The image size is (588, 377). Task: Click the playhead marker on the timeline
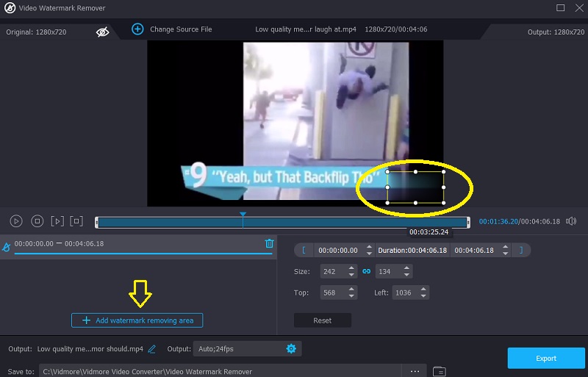click(243, 214)
